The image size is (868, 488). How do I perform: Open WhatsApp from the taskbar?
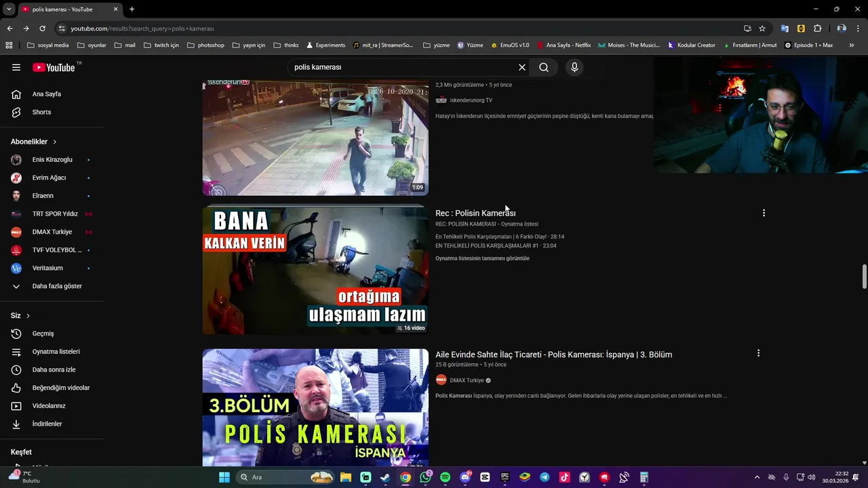[425, 477]
